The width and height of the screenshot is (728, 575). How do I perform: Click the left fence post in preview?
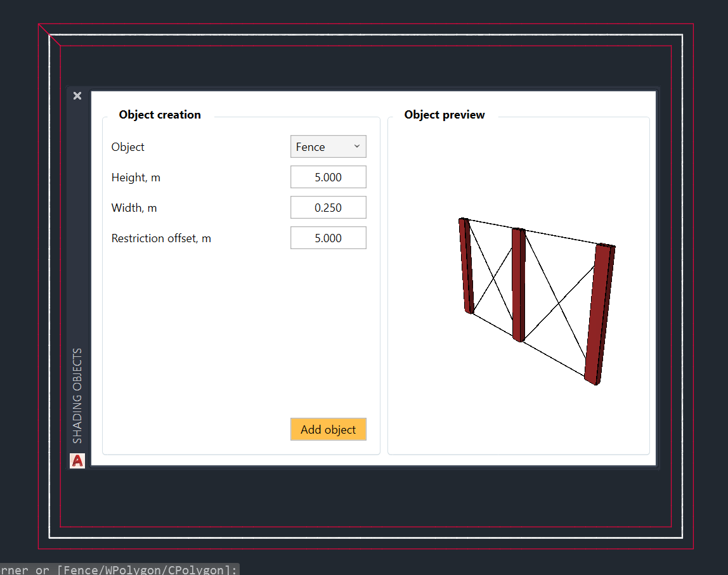[x=467, y=266]
